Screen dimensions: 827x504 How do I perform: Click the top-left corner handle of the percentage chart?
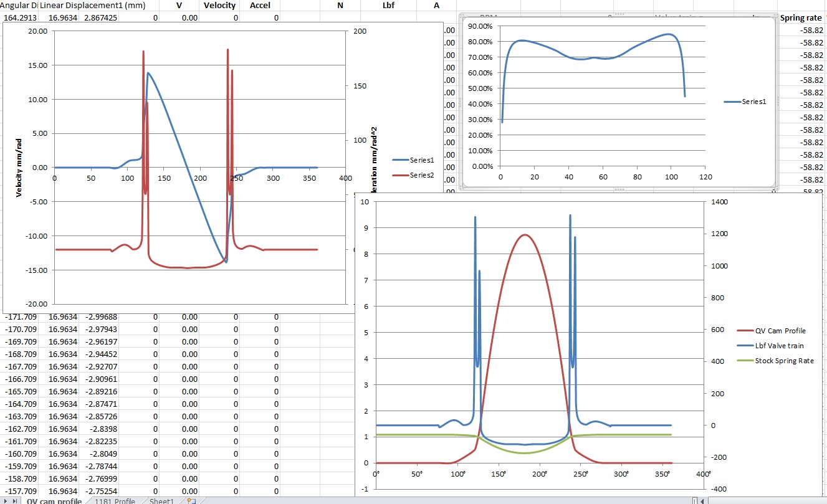460,14
